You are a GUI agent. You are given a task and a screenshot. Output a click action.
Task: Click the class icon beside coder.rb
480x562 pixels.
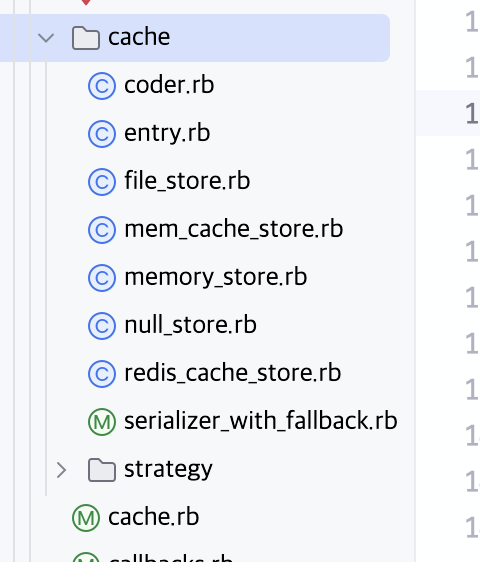pyautogui.click(x=102, y=86)
